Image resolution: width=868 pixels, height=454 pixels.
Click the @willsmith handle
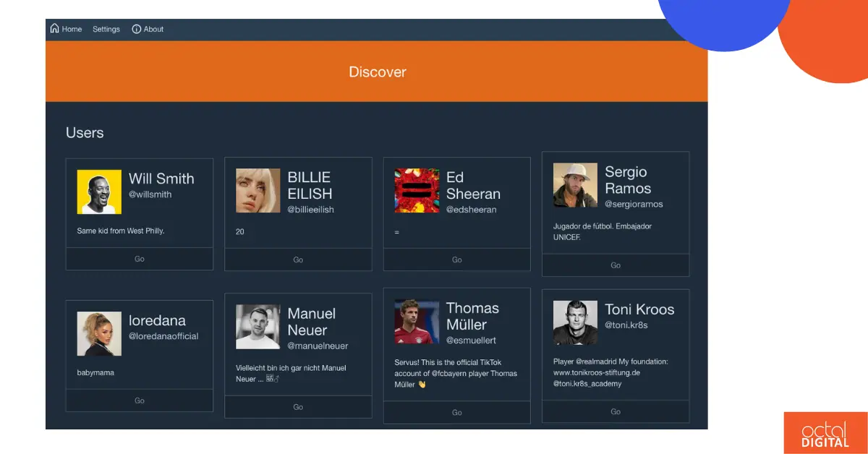(150, 194)
